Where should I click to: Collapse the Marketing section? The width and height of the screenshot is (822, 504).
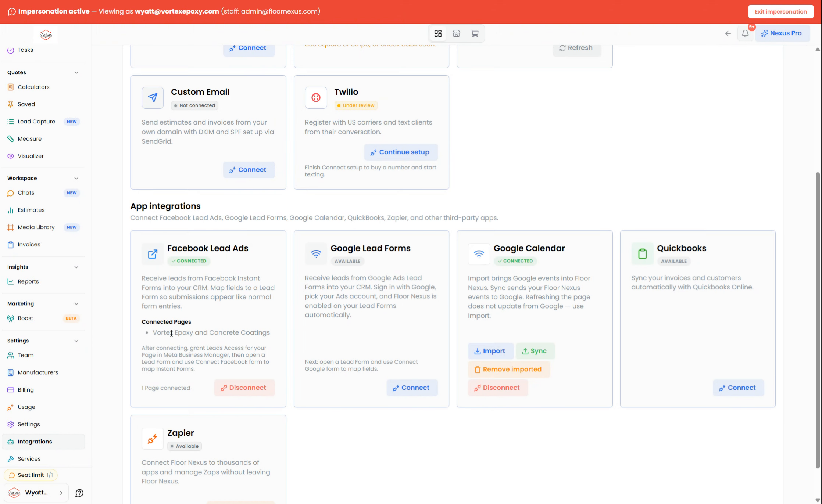(76, 304)
